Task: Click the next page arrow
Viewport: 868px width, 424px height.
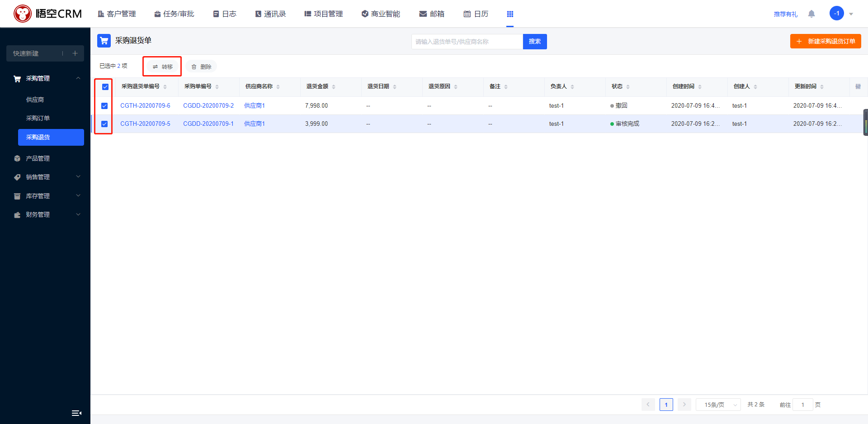Action: point(684,405)
